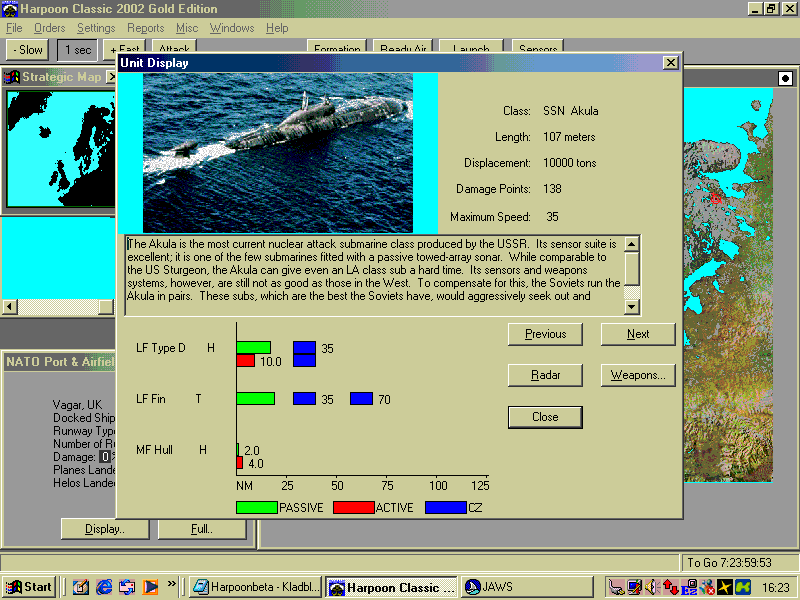Click the red arrows network tray icon
800x600 pixels.
tap(670, 587)
